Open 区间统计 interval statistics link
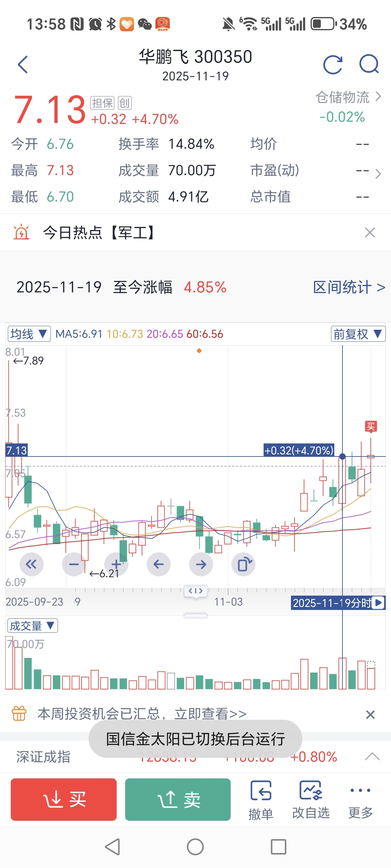 (x=349, y=287)
